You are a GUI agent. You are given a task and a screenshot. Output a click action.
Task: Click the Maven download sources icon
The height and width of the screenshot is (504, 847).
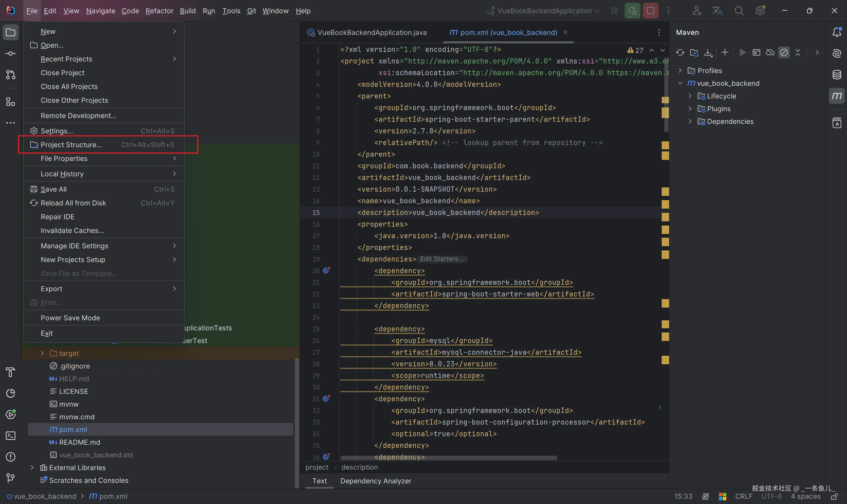tap(708, 52)
